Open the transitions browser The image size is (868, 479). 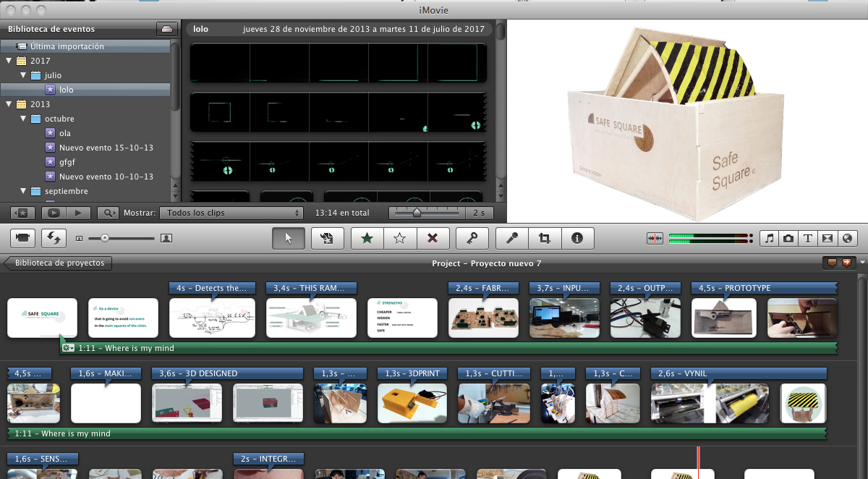click(827, 238)
